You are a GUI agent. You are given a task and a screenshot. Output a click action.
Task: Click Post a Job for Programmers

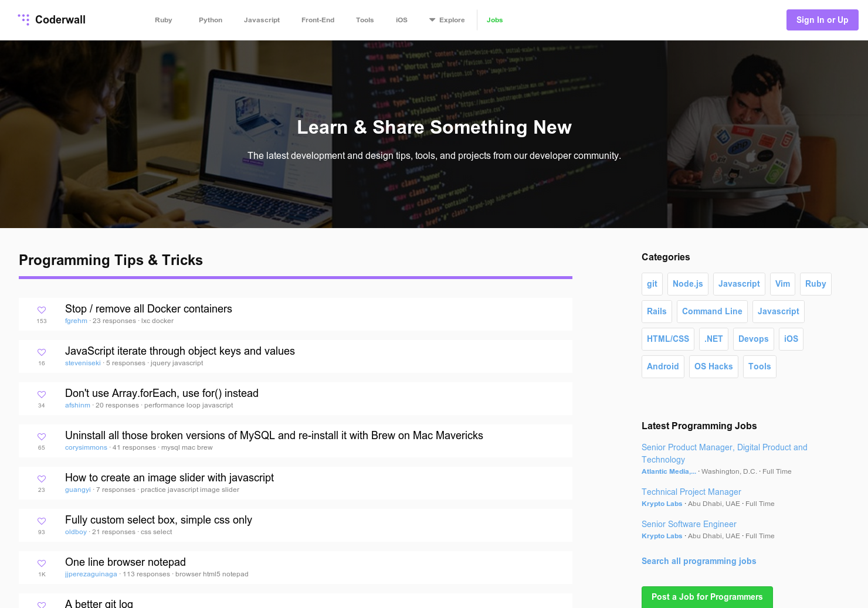point(707,597)
